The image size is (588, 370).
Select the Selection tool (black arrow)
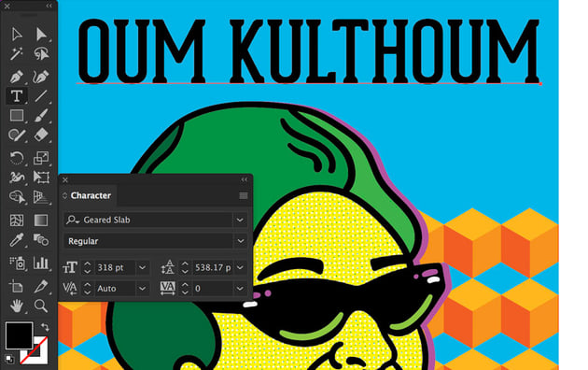(17, 35)
